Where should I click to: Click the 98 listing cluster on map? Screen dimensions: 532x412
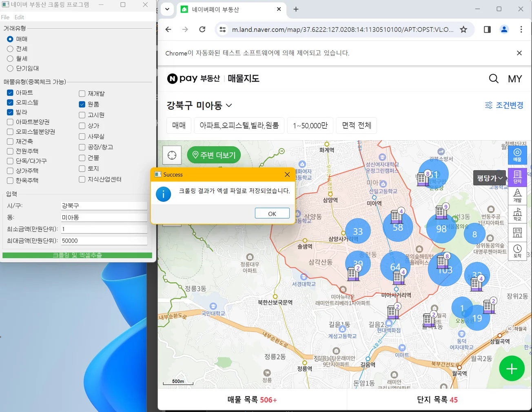coord(441,229)
